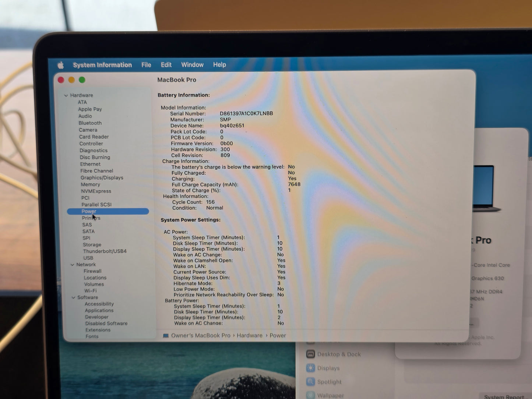Select the highlighted Power item
The width and height of the screenshot is (532, 399).
click(108, 211)
